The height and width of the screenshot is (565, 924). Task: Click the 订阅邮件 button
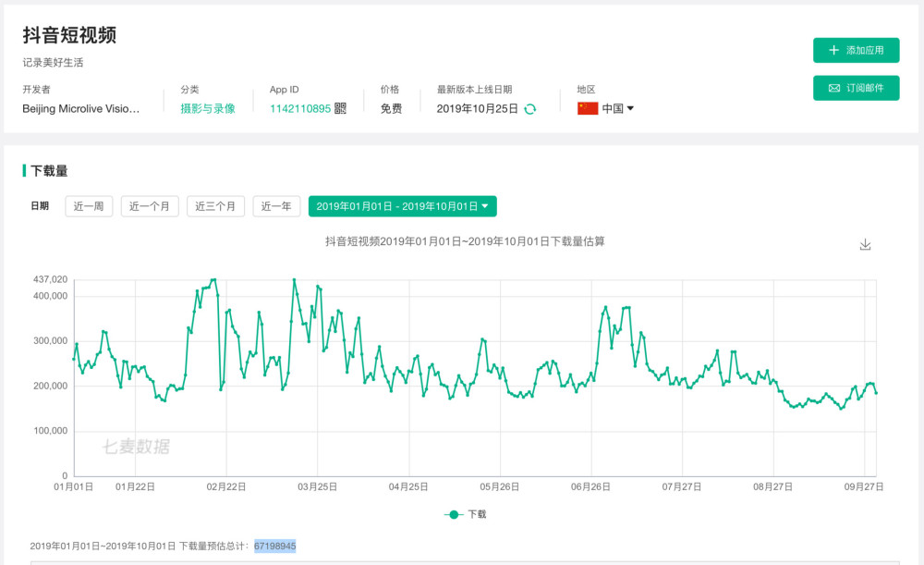click(857, 88)
